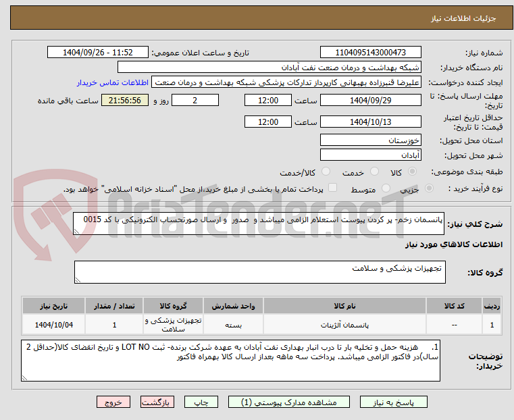Open اطلاعات تماس خریدار link
The width and height of the screenshot is (514, 420).
tap(113, 82)
